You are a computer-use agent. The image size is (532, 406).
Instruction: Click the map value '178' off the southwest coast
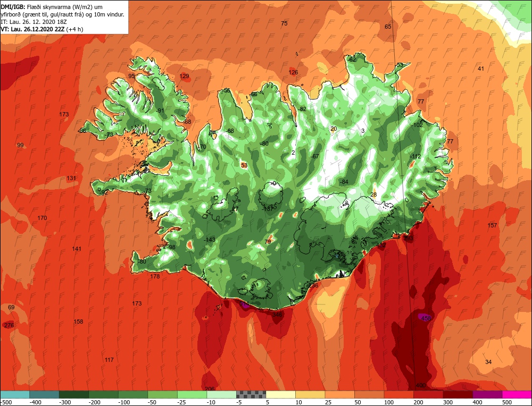tap(155, 276)
